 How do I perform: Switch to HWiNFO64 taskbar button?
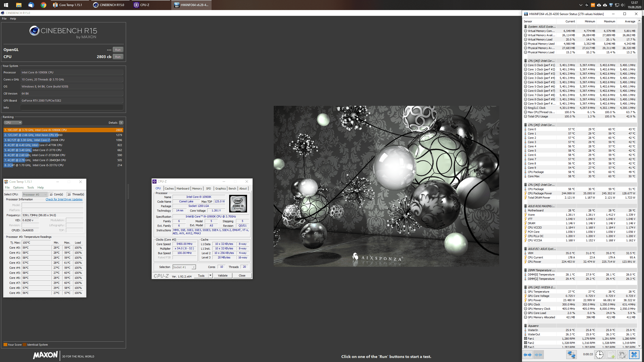pyautogui.click(x=191, y=5)
